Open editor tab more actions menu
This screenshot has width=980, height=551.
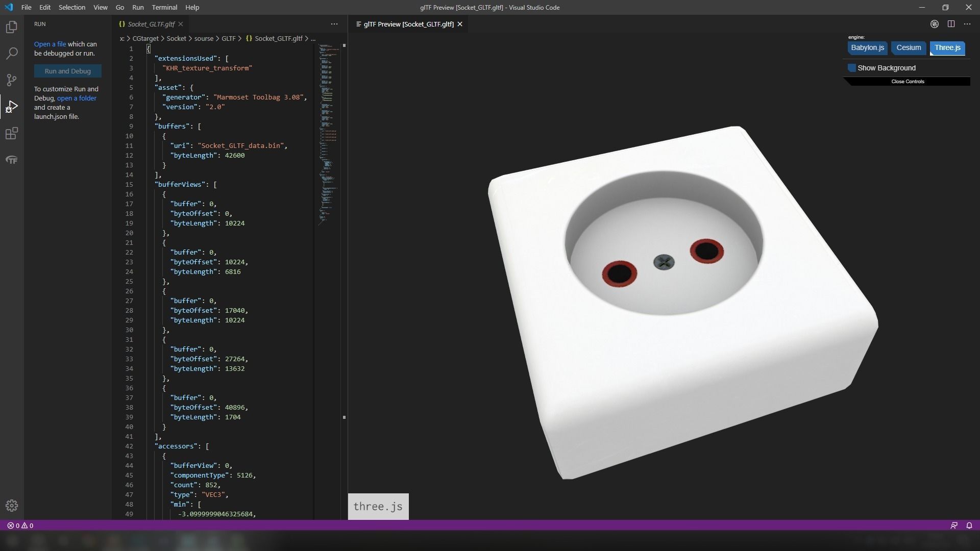334,24
